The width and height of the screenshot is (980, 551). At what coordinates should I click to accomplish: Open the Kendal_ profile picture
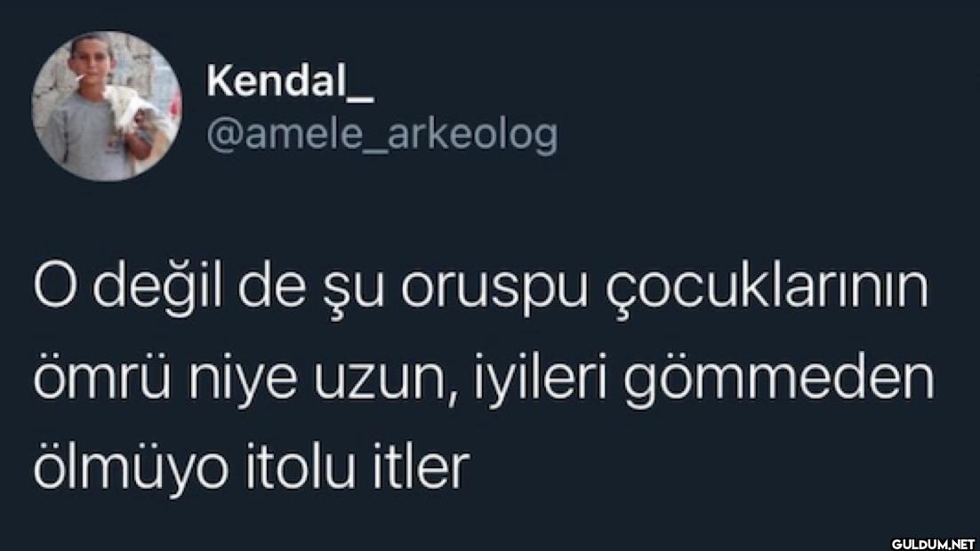107,106
